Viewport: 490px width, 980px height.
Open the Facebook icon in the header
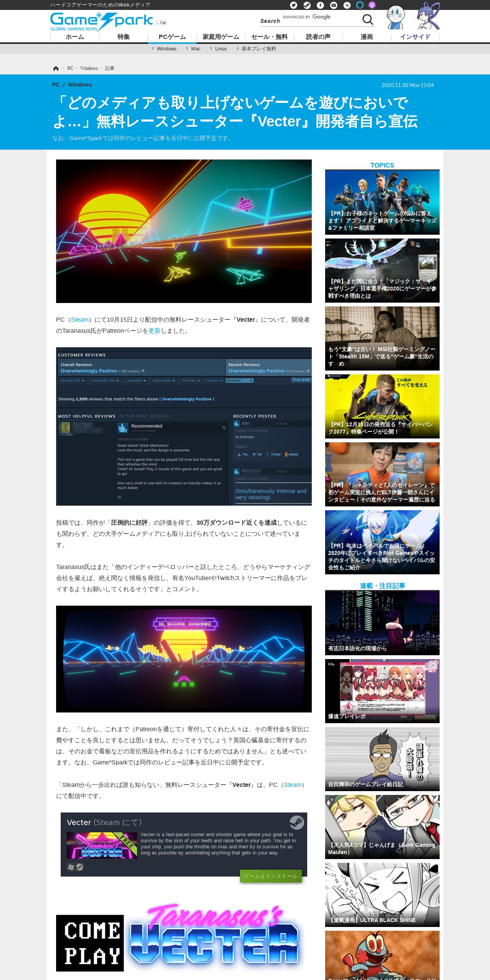(320, 5)
